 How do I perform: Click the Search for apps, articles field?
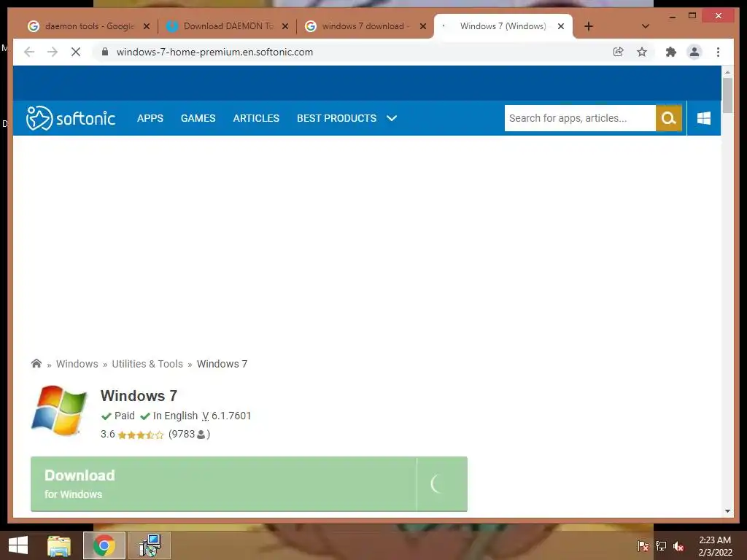point(580,118)
